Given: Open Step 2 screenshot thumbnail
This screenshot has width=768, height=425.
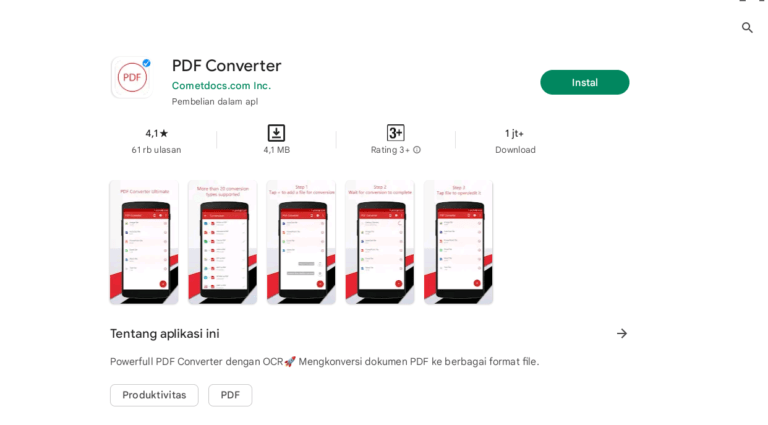Looking at the screenshot, I should (380, 242).
